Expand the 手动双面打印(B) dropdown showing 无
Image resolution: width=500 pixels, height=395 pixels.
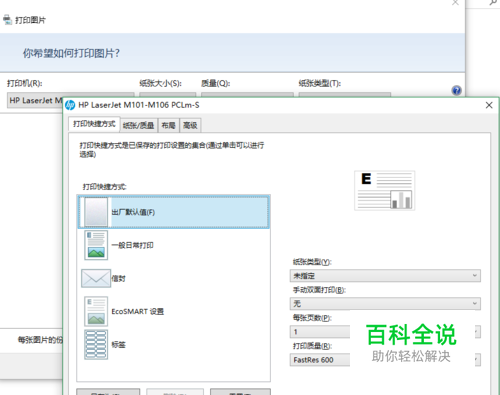385,304
